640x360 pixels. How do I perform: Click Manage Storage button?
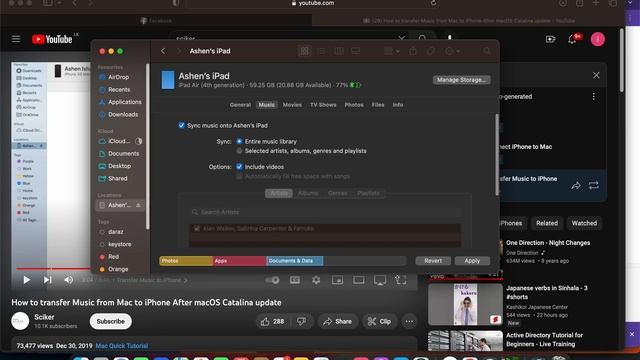(x=461, y=80)
